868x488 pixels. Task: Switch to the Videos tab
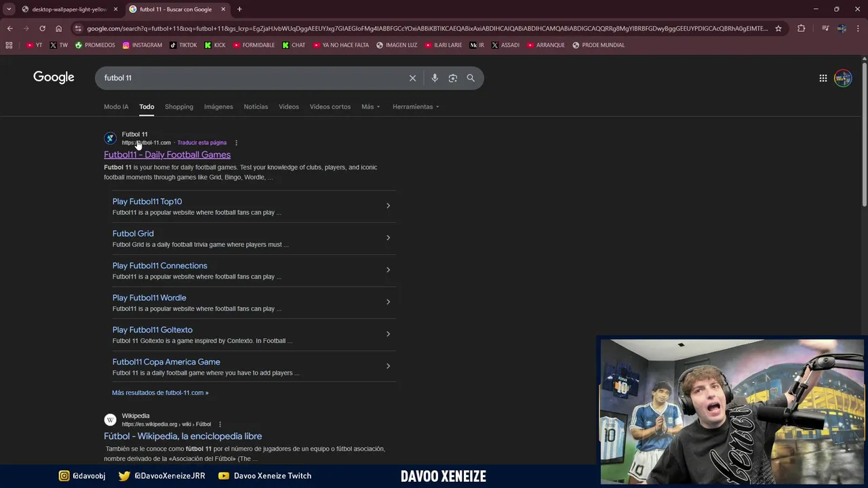click(289, 106)
